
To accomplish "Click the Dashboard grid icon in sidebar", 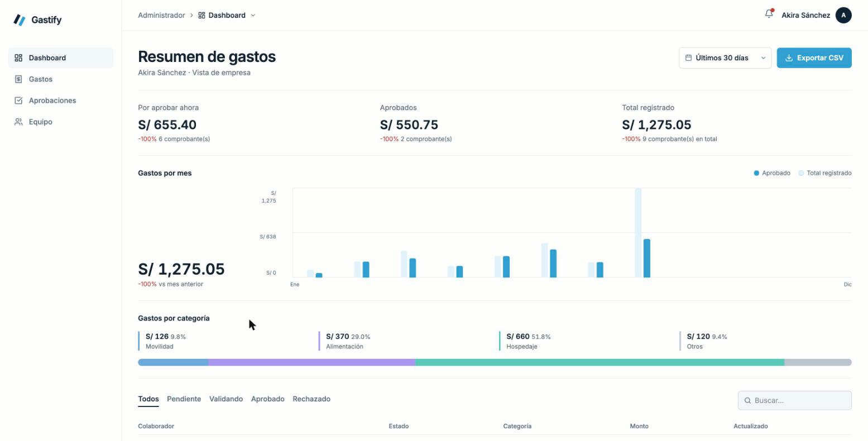I will [18, 58].
